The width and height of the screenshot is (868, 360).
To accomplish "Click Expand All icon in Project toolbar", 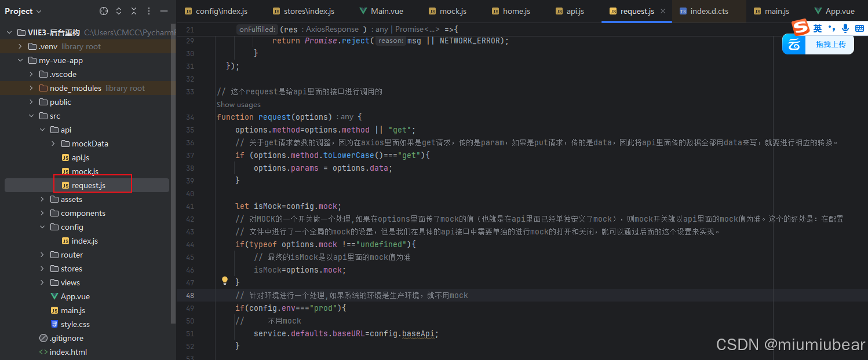I will point(118,11).
